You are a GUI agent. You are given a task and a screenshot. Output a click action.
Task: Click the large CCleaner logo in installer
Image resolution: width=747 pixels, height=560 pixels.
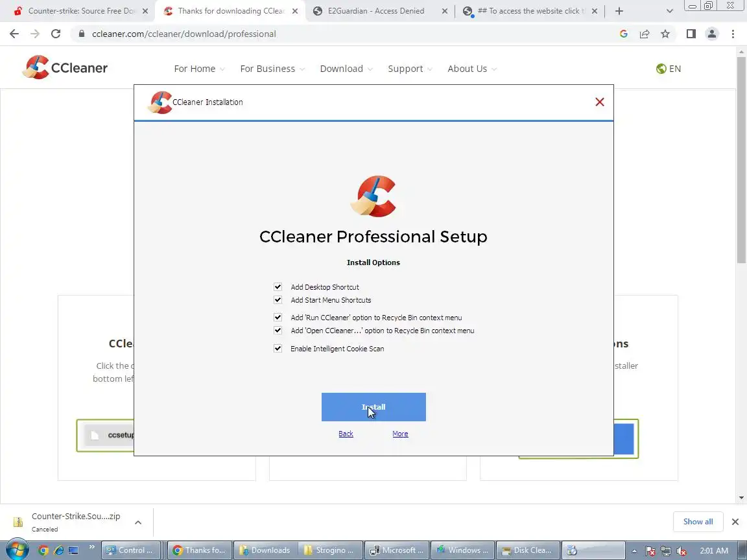pyautogui.click(x=373, y=196)
